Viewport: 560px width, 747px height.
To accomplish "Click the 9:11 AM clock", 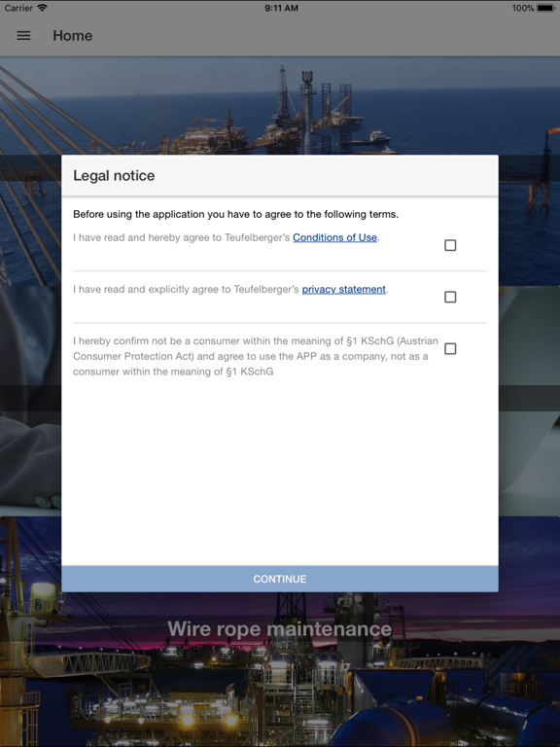I will (x=281, y=8).
